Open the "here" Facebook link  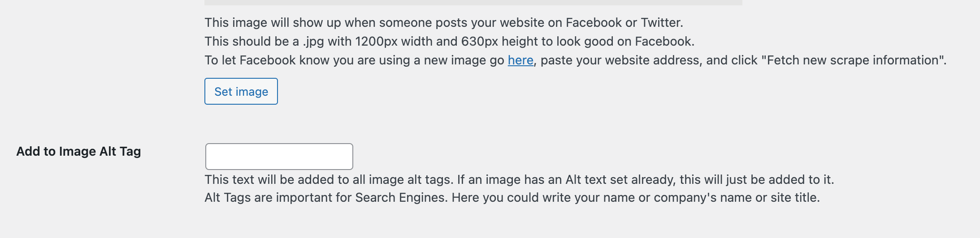(520, 60)
